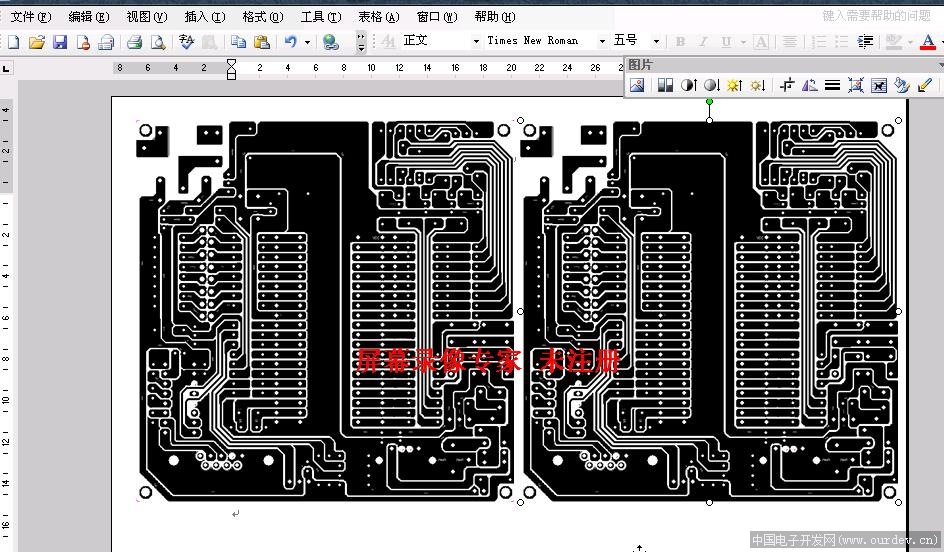The image size is (944, 552).
Task: Click the Crop tool in Picture toolbar
Action: coord(786,86)
